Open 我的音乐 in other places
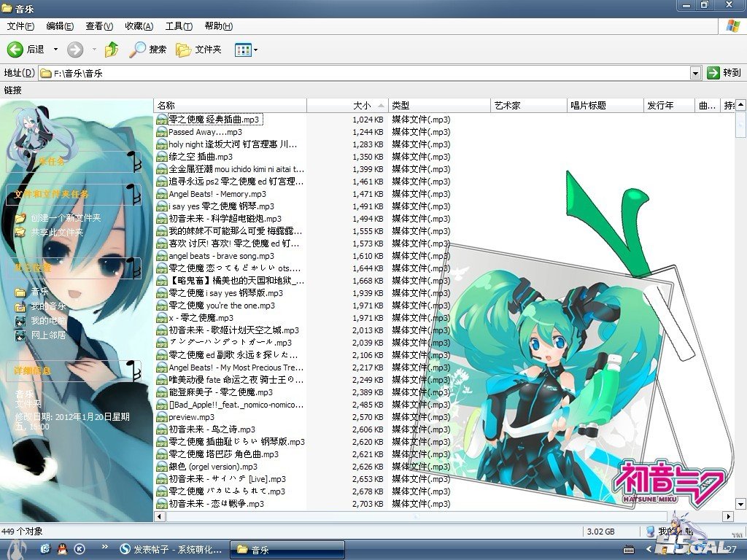The width and height of the screenshot is (747, 560). click(x=48, y=306)
